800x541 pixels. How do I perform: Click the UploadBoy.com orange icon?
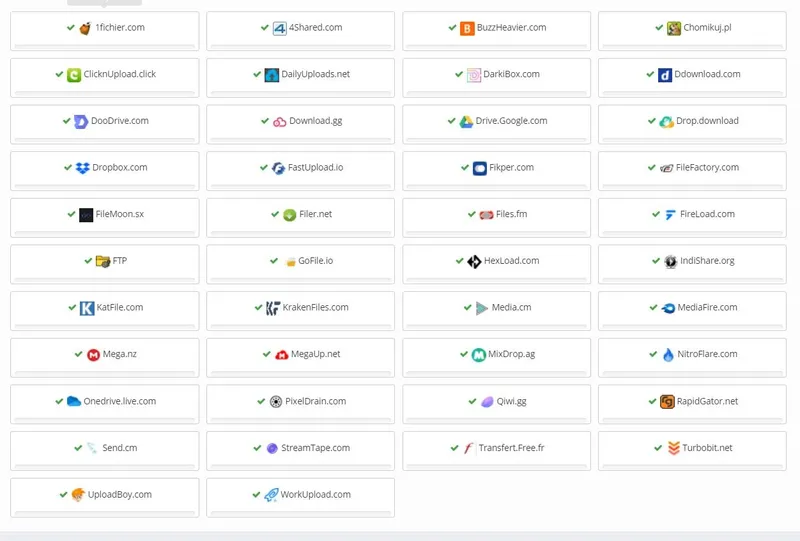tap(78, 495)
